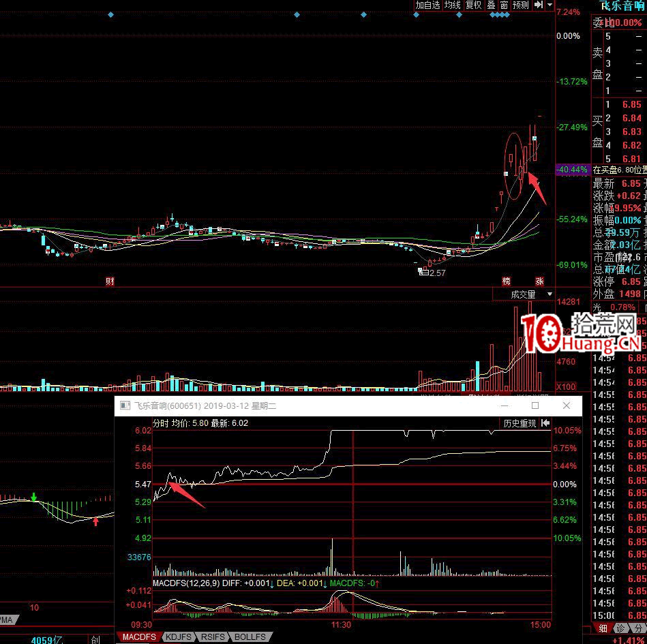Click the 飞乐音响 stock name header

623,5
